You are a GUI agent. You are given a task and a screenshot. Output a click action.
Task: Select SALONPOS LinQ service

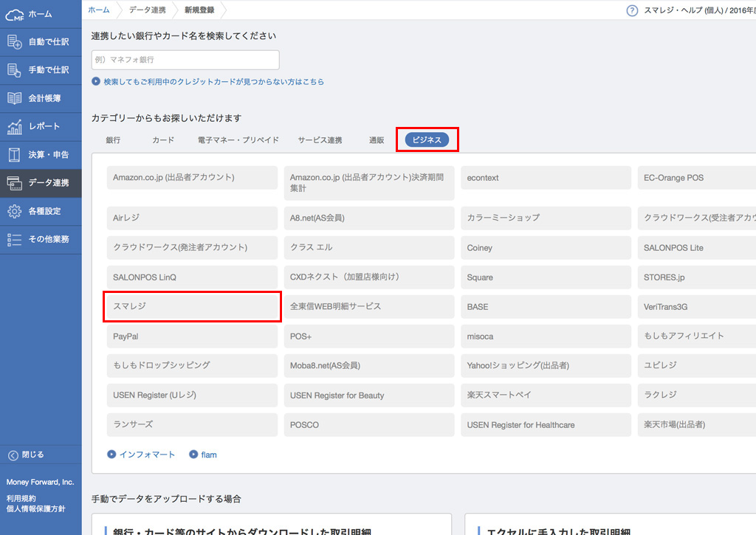pos(193,277)
